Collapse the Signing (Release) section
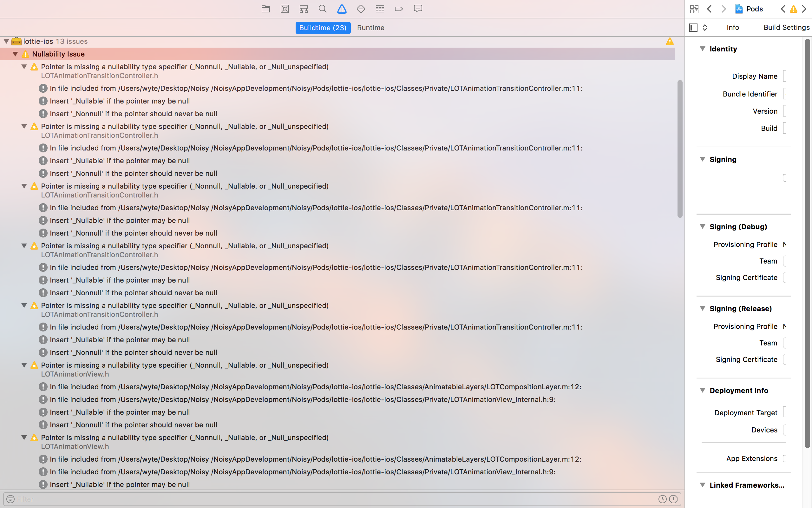The width and height of the screenshot is (812, 508). point(702,308)
